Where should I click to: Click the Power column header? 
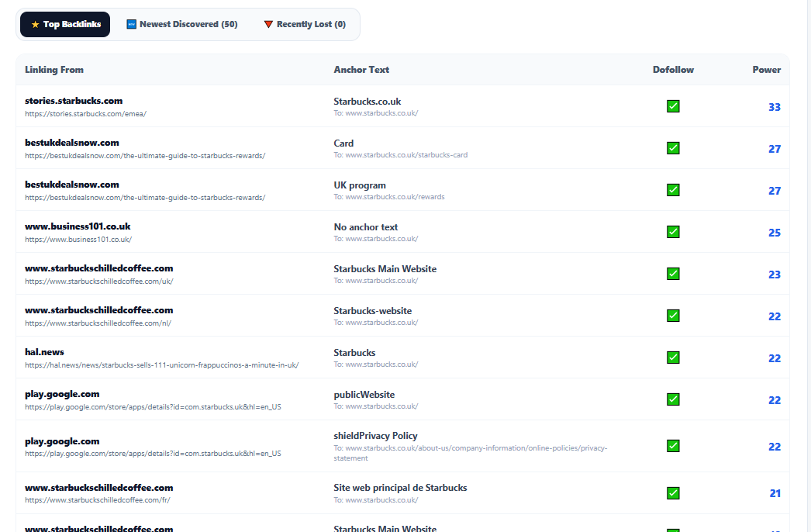coord(767,70)
